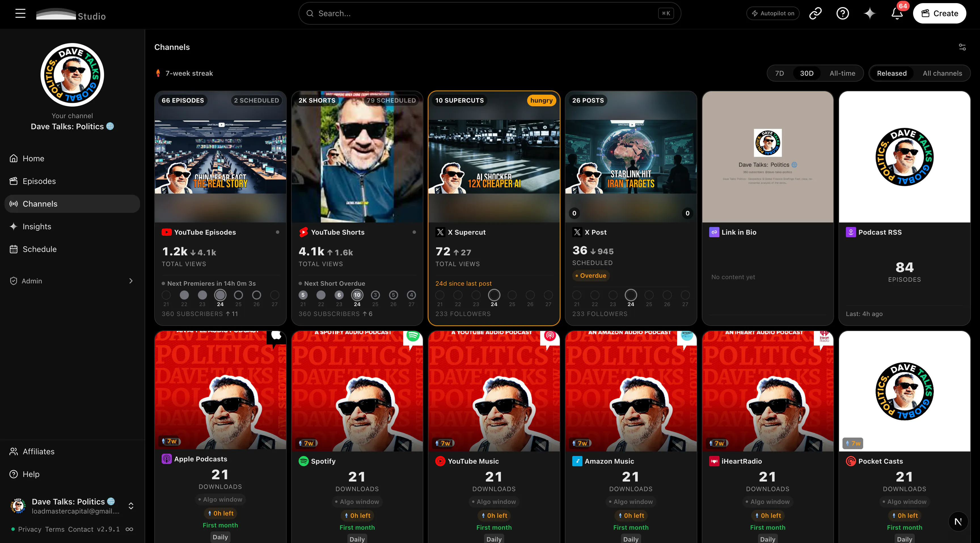
Task: Open Affiliates in sidebar
Action: pyautogui.click(x=72, y=451)
